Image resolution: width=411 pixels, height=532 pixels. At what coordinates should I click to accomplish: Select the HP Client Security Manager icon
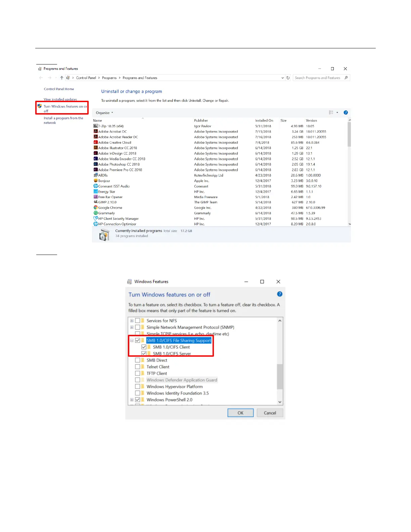[x=96, y=219]
